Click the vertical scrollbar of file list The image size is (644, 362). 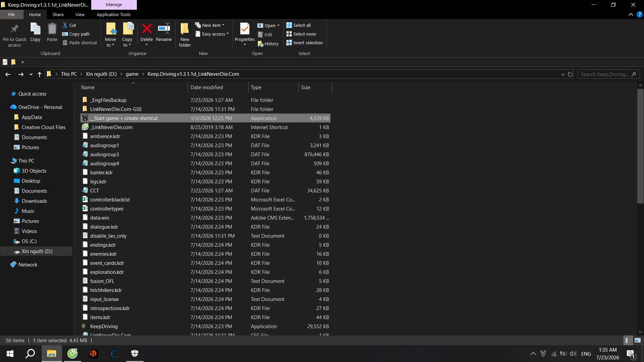(x=640, y=146)
